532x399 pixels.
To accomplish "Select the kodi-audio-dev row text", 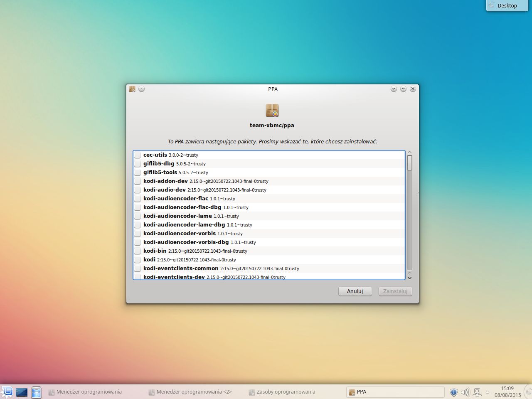I will 205,190.
